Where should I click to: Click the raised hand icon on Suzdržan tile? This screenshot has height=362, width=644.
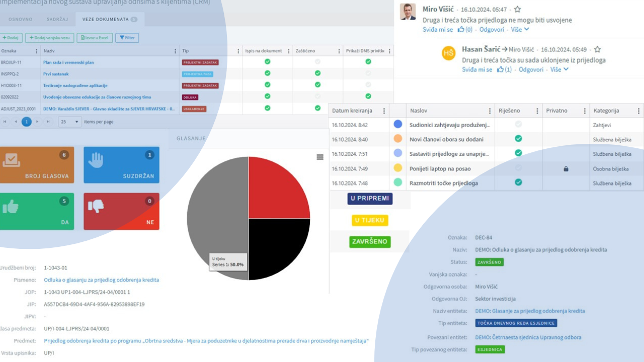96,160
